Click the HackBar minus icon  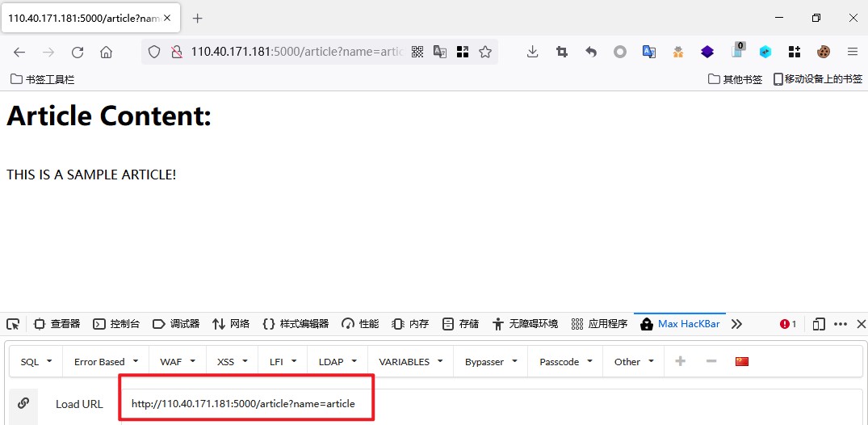tap(711, 361)
